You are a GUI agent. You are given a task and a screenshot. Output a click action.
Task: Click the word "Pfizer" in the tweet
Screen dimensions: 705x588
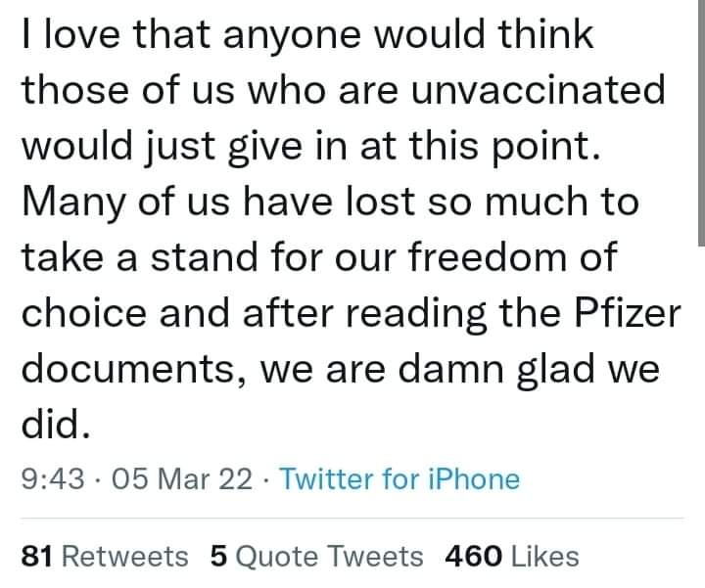click(x=627, y=314)
